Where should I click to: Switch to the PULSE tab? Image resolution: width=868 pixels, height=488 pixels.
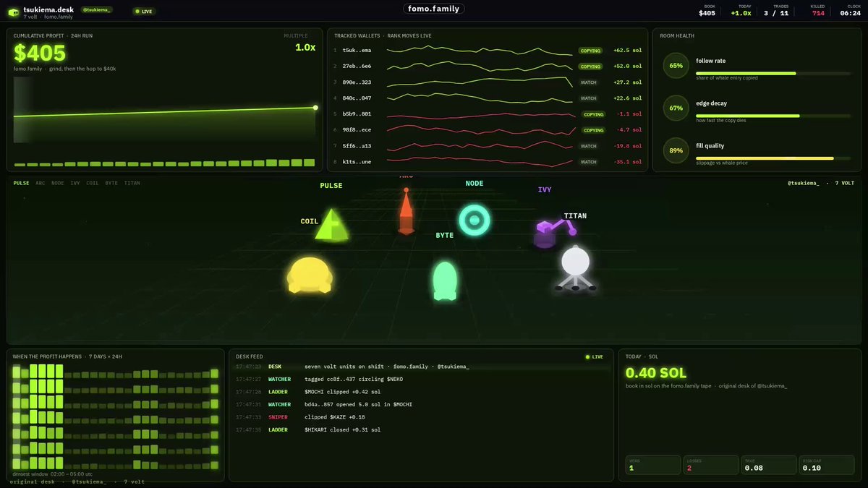click(x=21, y=183)
